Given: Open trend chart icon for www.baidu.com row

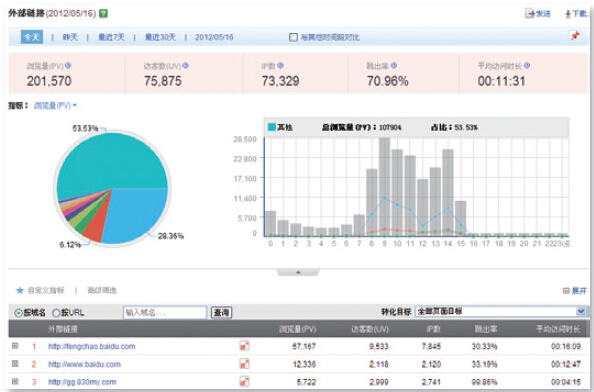Looking at the screenshot, I should 245,364.
